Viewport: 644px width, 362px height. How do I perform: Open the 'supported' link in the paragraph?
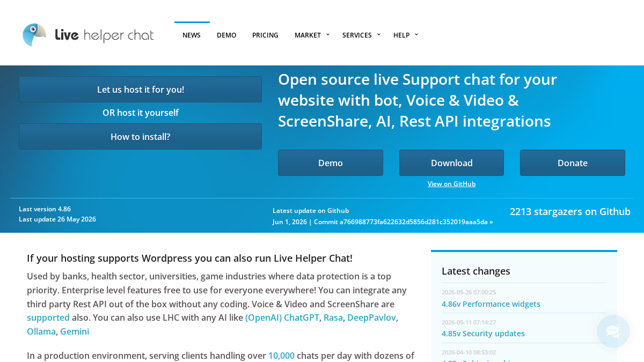(48, 317)
